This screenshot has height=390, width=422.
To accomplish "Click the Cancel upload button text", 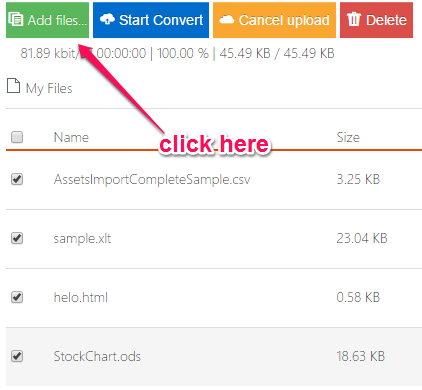I will pos(284,20).
